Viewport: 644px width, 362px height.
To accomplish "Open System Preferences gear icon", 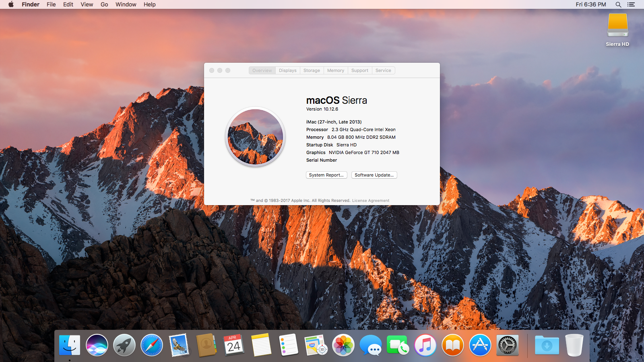I will tap(507, 345).
